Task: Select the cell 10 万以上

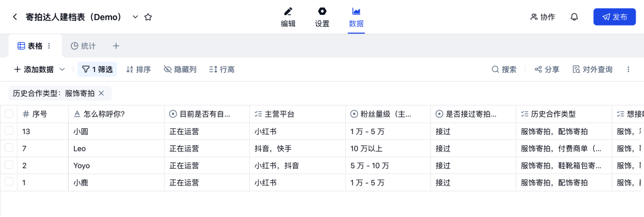Action: [388, 148]
